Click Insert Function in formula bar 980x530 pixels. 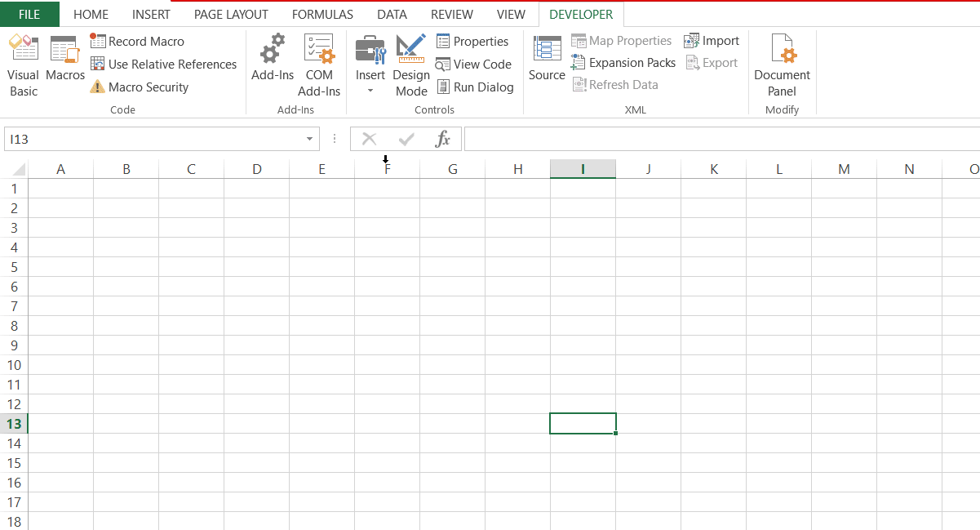pos(443,139)
